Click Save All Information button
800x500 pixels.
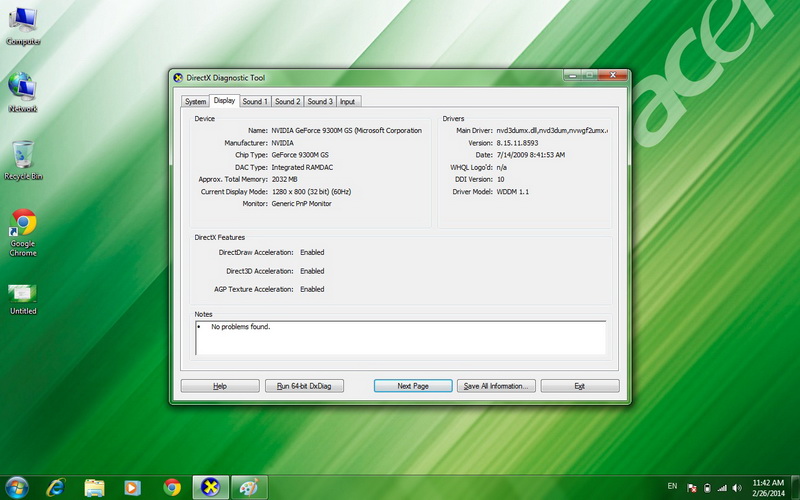pos(496,386)
